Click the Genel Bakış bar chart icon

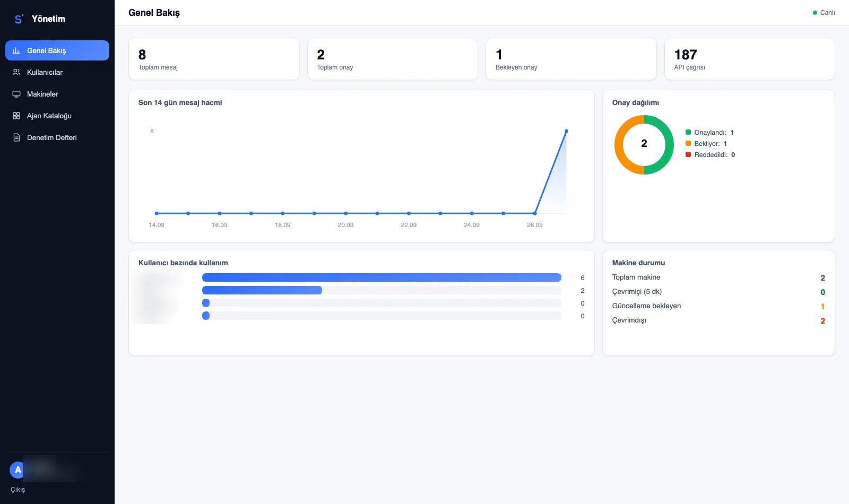tap(16, 50)
